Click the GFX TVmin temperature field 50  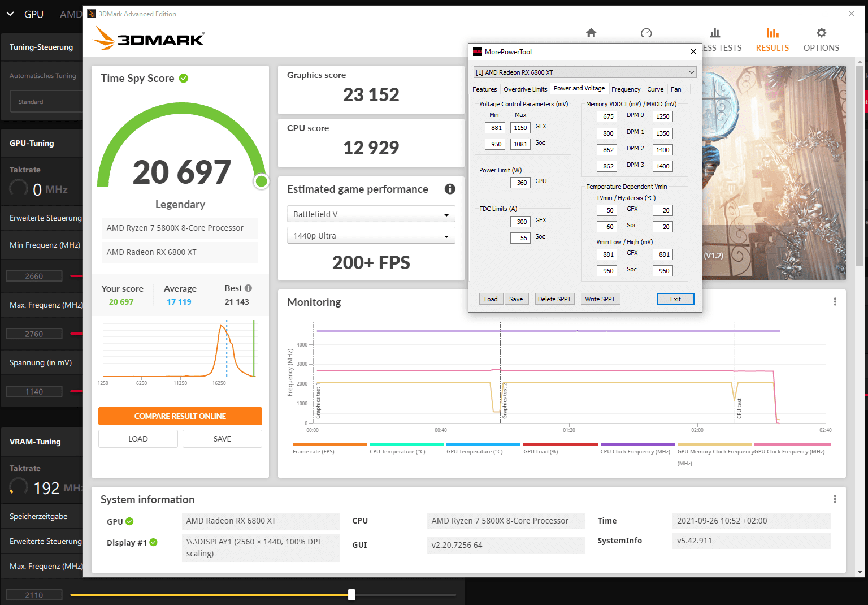pyautogui.click(x=607, y=210)
